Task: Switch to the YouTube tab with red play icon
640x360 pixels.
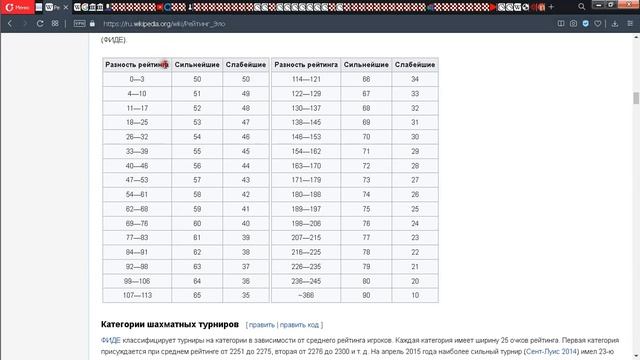Action: [x=493, y=7]
